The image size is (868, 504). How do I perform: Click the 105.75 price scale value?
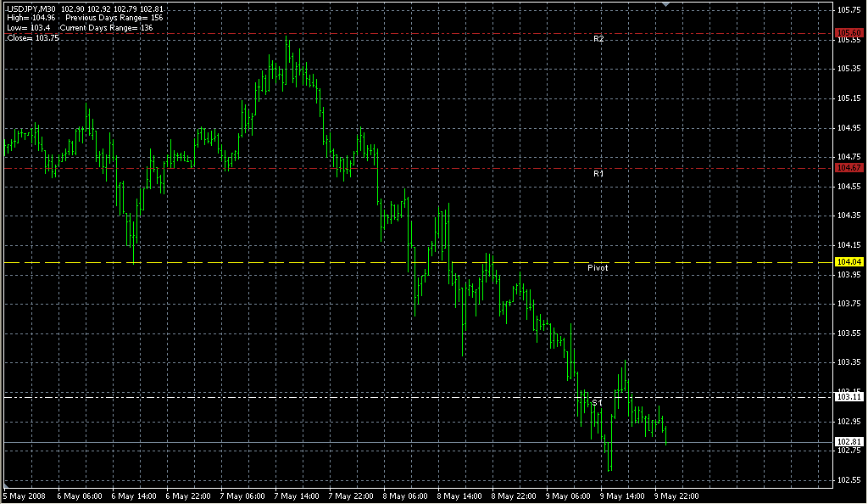tap(849, 10)
